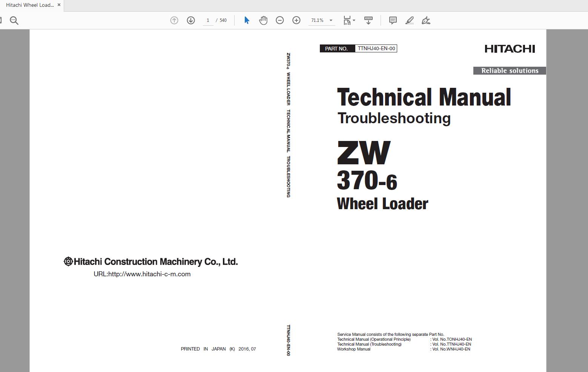
Task: Click the previous page up-arrow
Action: 174,20
